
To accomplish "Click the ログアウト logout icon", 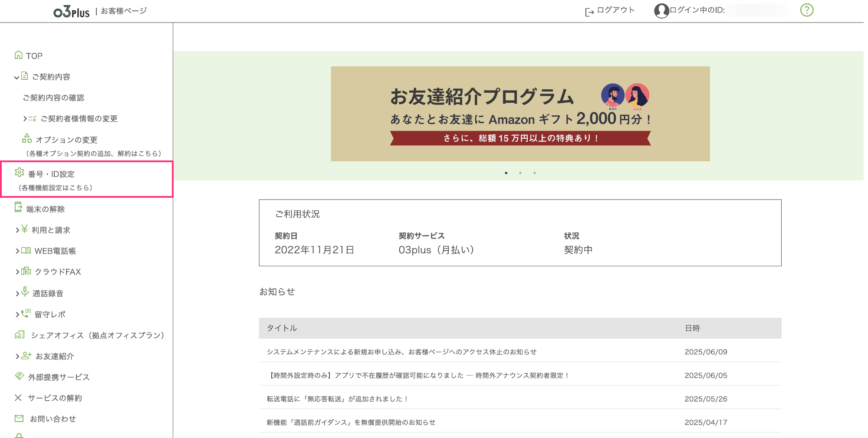I will coord(589,11).
